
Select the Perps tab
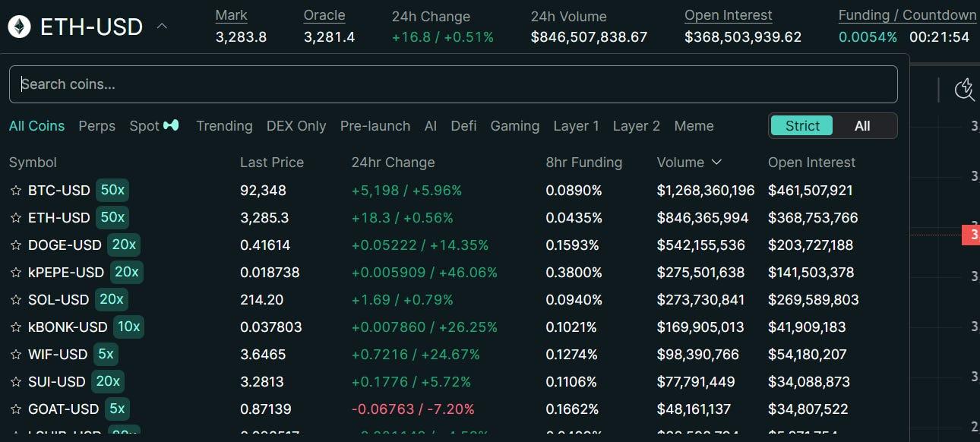(x=97, y=126)
